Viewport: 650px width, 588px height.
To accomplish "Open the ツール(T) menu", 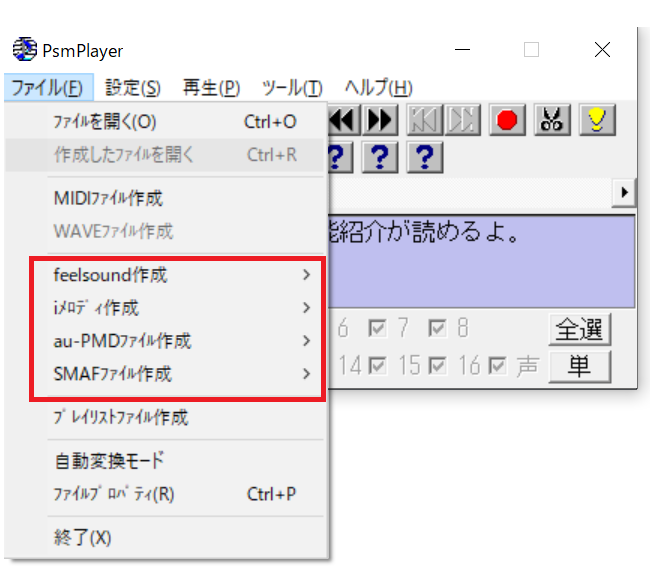I will coord(292,87).
